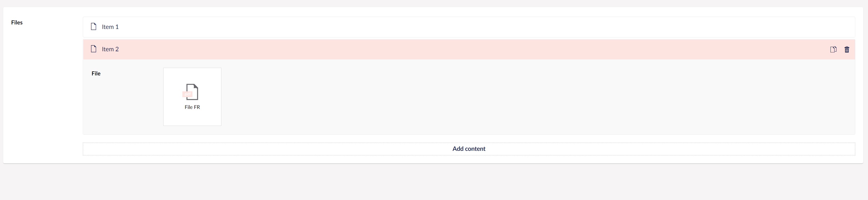The width and height of the screenshot is (868, 200).
Task: Click the Add content button
Action: pyautogui.click(x=469, y=148)
